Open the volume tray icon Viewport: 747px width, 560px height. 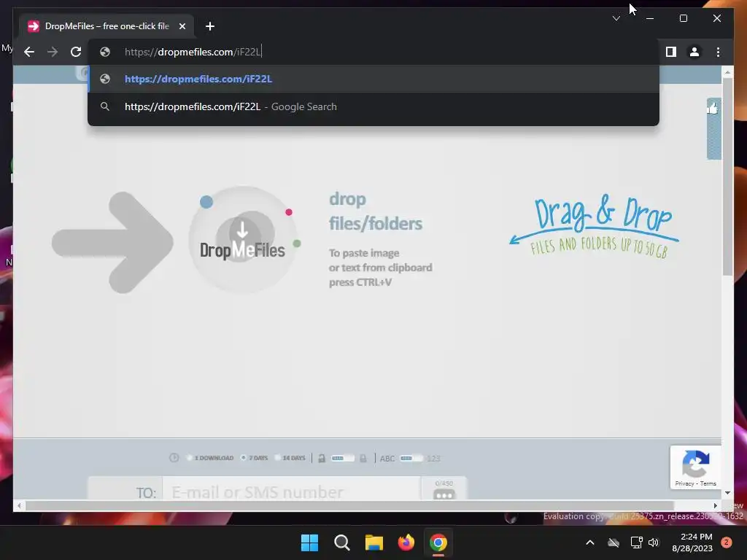654,542
